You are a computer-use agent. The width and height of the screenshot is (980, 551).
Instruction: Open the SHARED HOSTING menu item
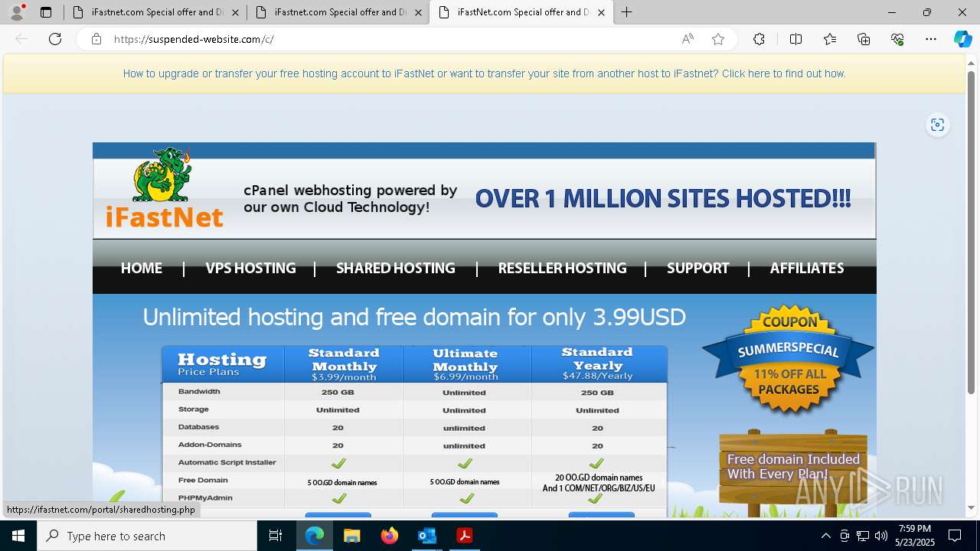point(396,269)
